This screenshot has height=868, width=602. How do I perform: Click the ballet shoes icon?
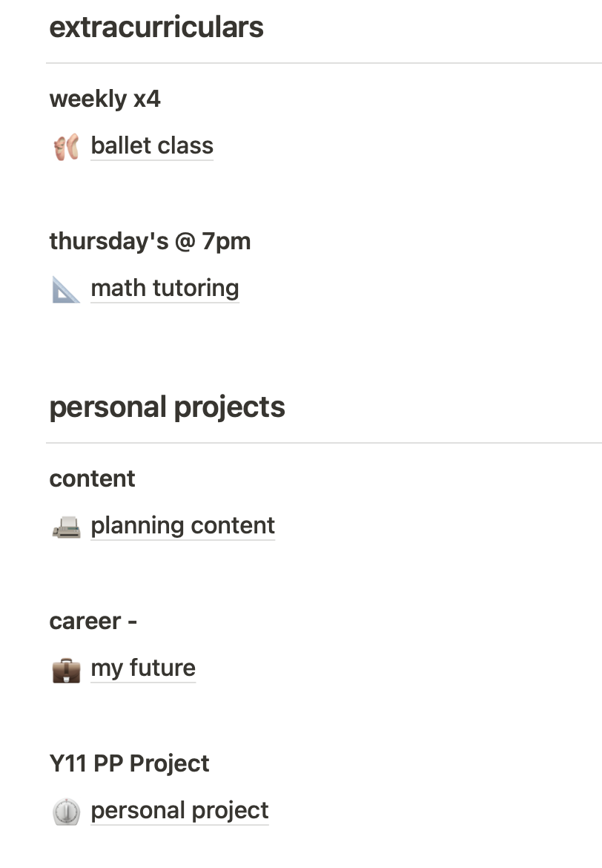click(x=66, y=147)
